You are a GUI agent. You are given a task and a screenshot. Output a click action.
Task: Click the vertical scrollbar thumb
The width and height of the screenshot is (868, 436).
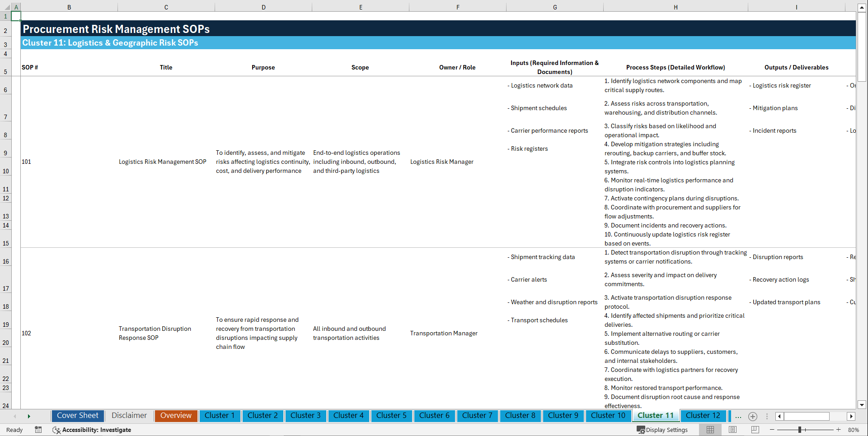(x=862, y=47)
